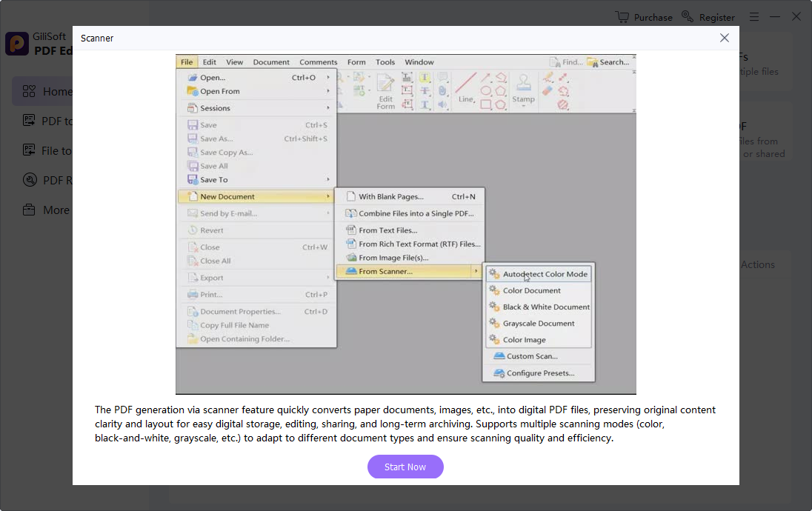Close the main PDF Editor window
The height and width of the screenshot is (511, 812).
(x=796, y=16)
